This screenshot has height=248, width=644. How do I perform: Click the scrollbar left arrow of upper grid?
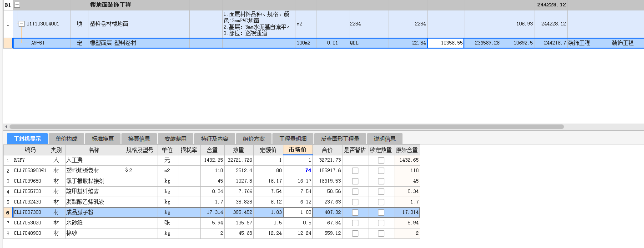point(6,127)
